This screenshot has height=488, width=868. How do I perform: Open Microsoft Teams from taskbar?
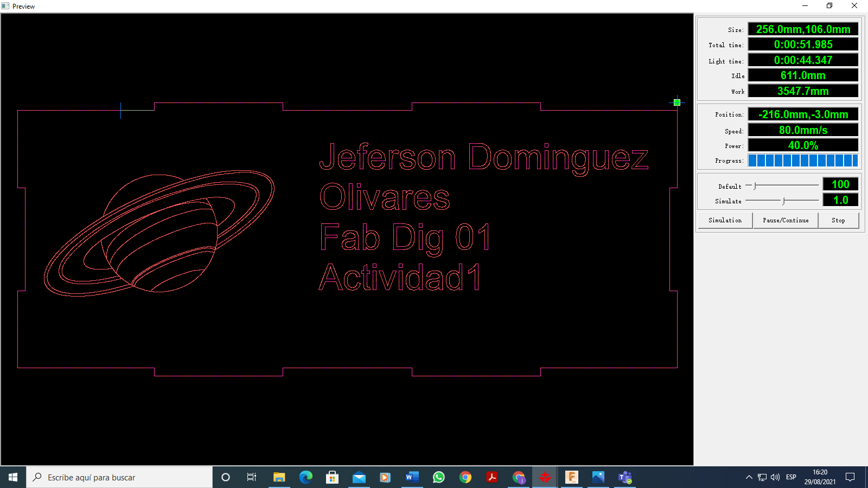coord(625,477)
